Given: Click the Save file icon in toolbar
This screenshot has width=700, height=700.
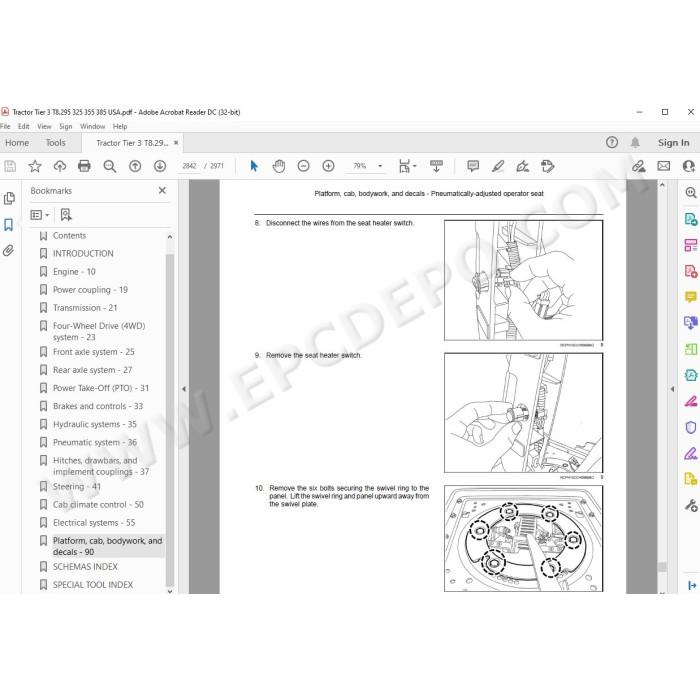Looking at the screenshot, I should (10, 167).
